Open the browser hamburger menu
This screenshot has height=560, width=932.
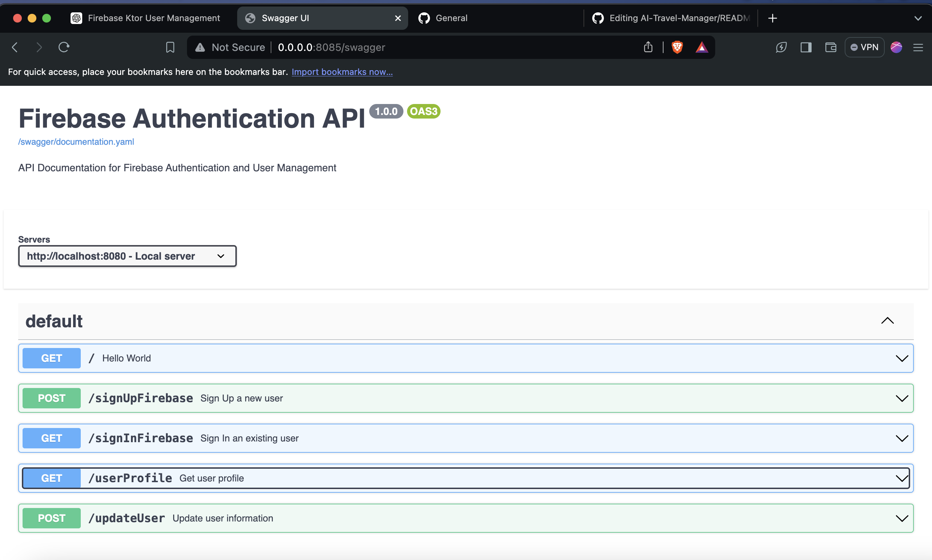click(x=918, y=47)
